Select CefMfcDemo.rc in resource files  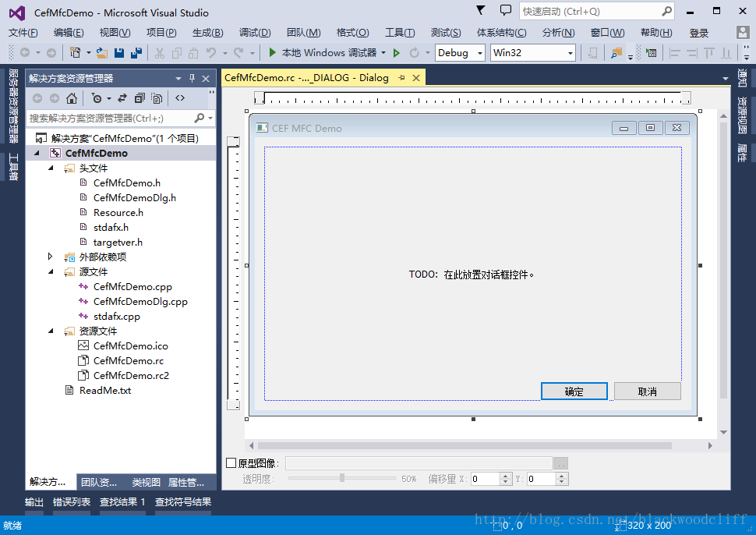[129, 361]
